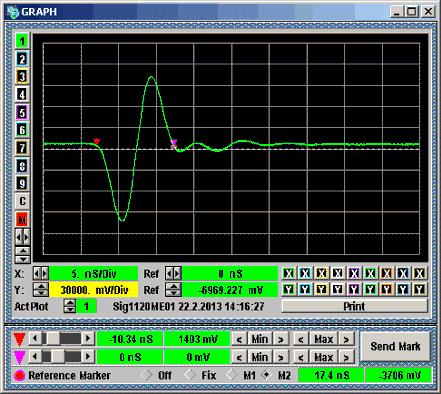Select plot channel 4 button
The image size is (441, 394).
[x=22, y=94]
